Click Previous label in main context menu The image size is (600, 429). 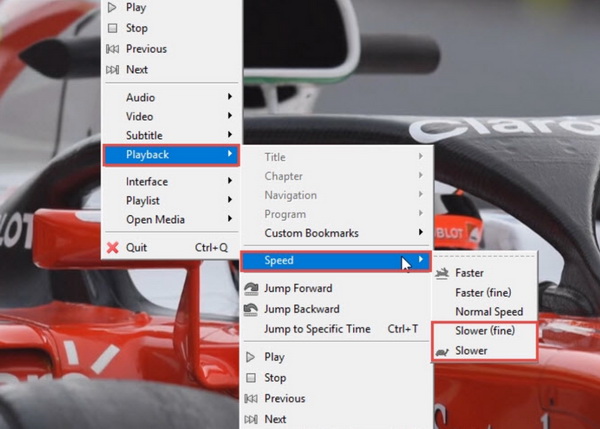[147, 49]
